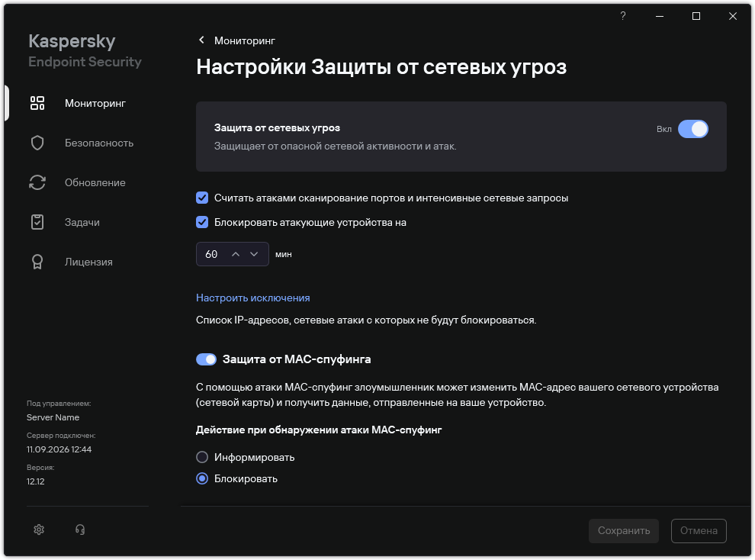Disable Защита от MAC-спуфинга toggle

tap(206, 359)
